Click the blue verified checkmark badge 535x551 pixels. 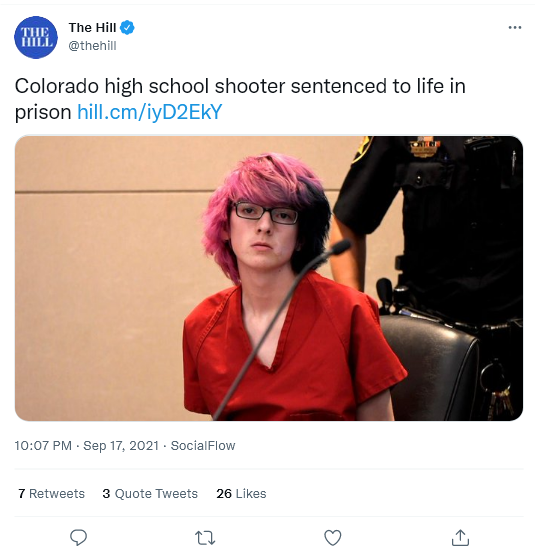coord(127,27)
